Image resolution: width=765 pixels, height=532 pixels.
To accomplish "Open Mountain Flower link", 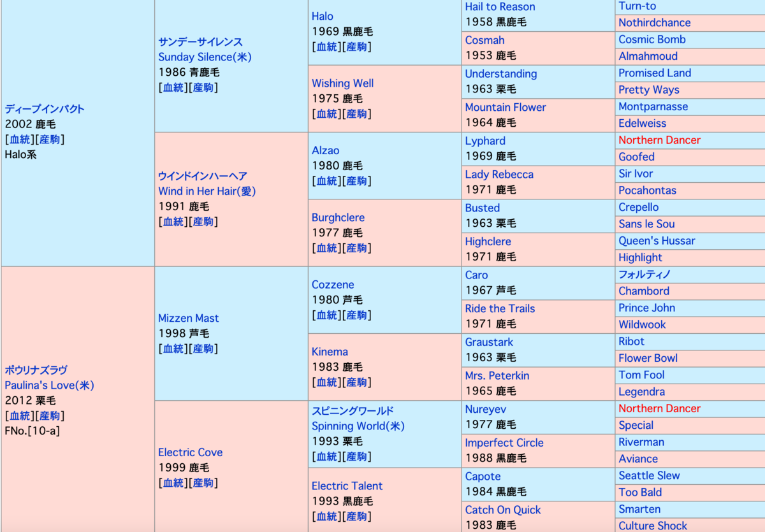I will point(506,107).
